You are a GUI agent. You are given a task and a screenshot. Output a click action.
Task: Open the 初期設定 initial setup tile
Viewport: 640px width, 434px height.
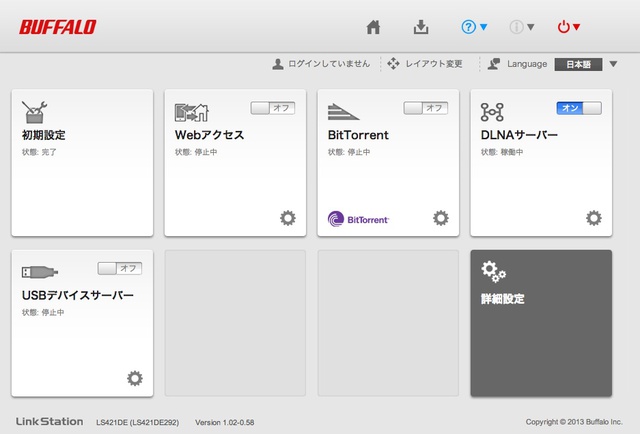[x=82, y=162]
